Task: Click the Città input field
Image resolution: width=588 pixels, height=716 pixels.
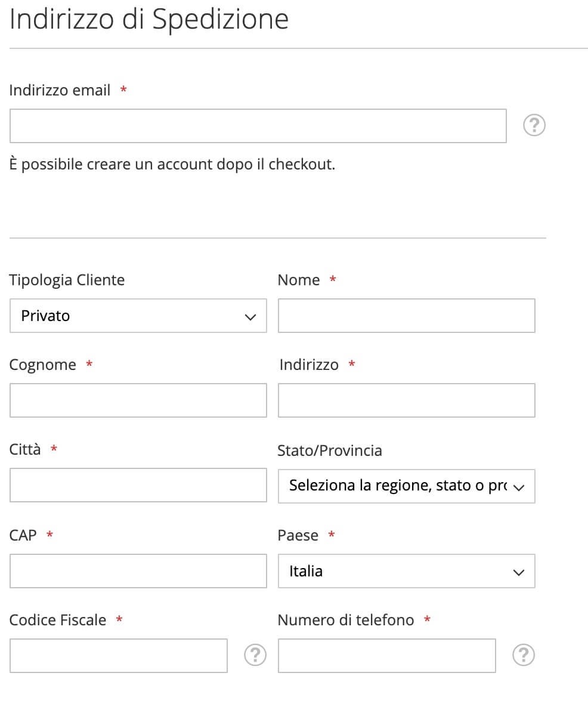Action: 138,485
